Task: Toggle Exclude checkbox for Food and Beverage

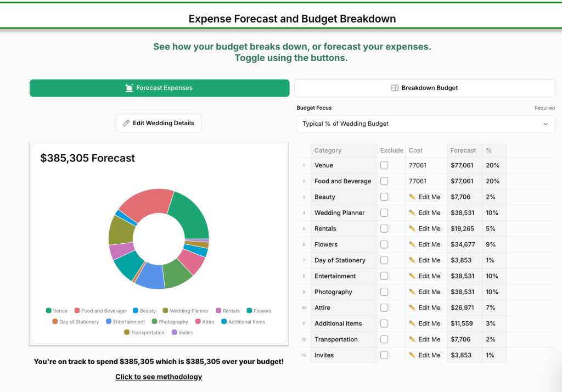Action: click(x=384, y=181)
